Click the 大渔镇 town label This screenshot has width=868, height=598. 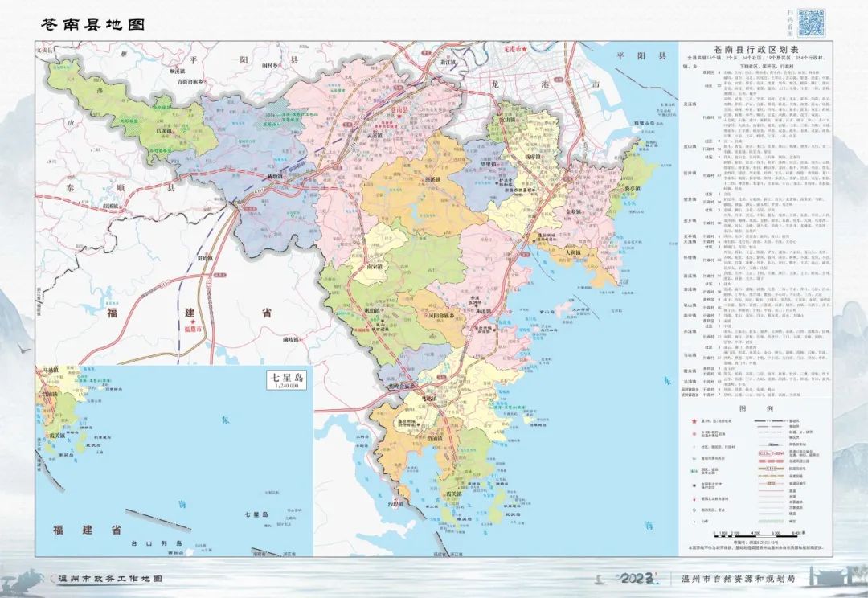click(572, 252)
